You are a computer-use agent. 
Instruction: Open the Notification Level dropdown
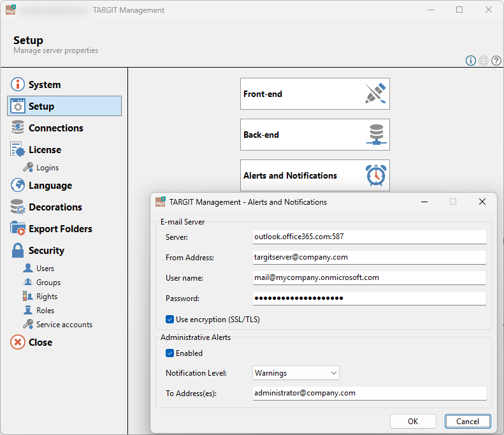(x=296, y=373)
